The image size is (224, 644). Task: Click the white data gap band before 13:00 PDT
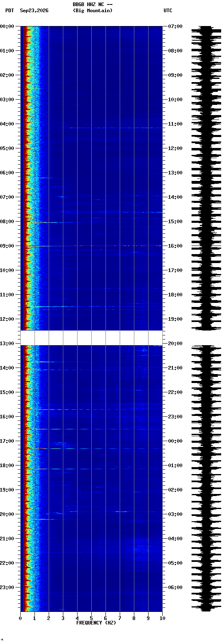point(91,338)
